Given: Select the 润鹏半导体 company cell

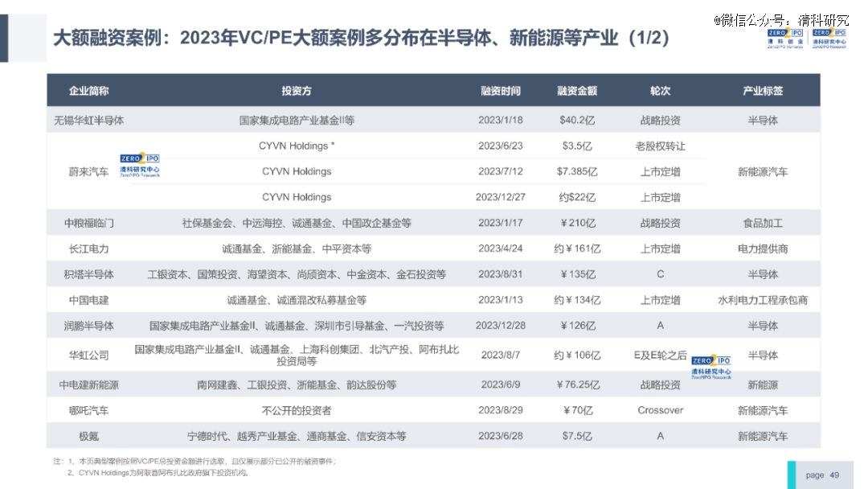Looking at the screenshot, I should [x=88, y=326].
